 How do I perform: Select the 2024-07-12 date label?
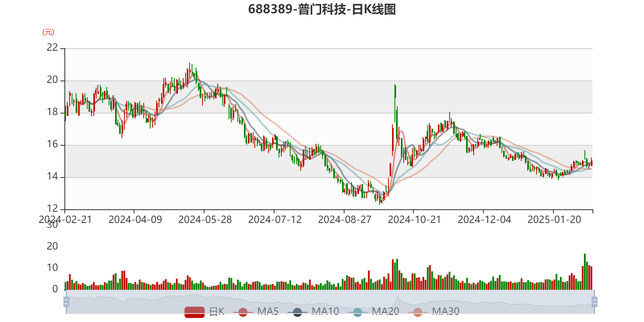[275, 219]
